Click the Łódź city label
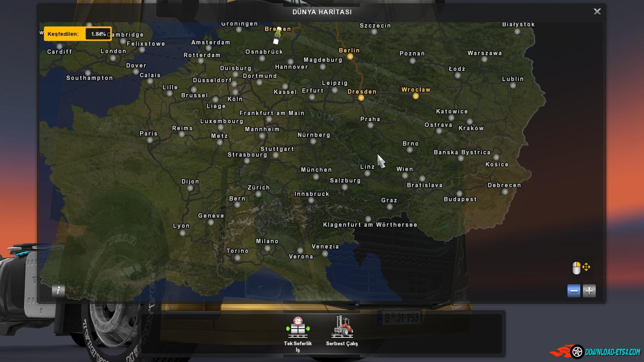644x362 pixels. click(x=457, y=69)
